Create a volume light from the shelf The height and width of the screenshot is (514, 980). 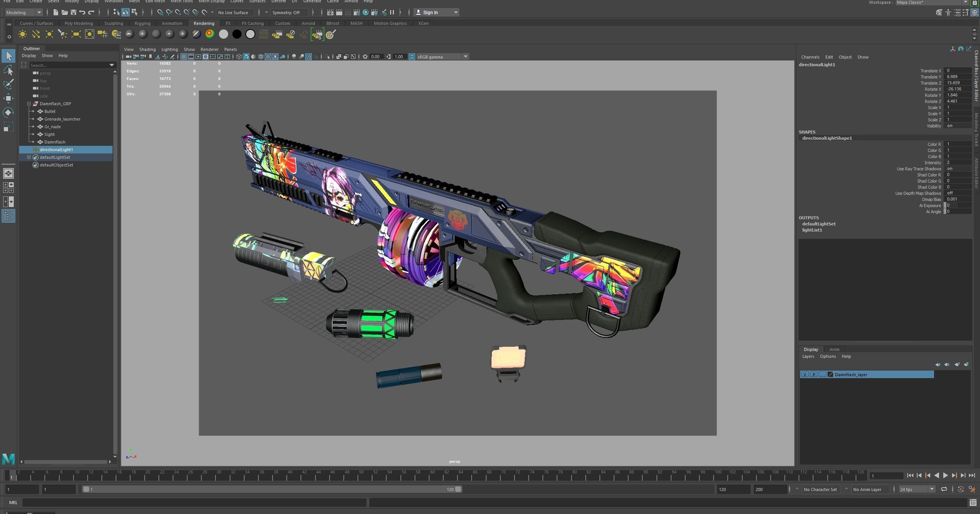tap(90, 34)
